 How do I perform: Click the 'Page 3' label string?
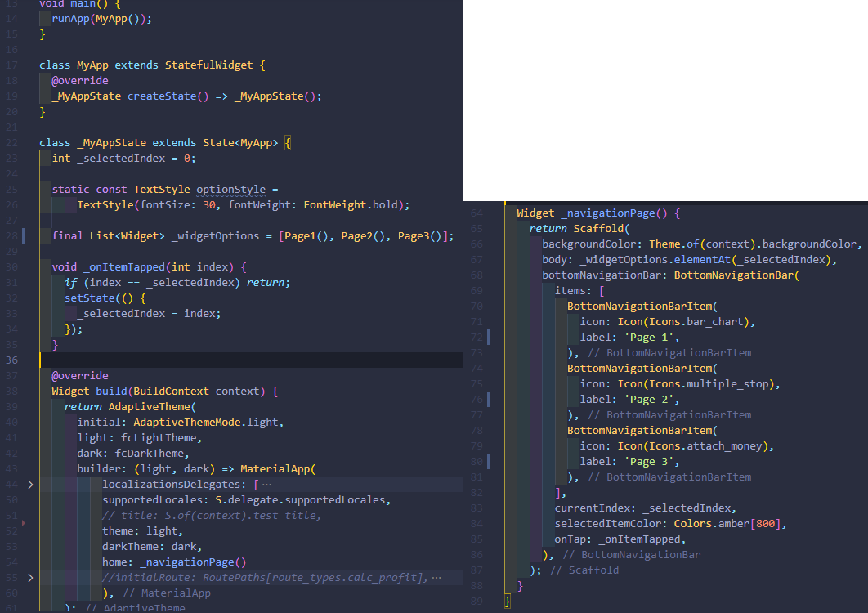(x=649, y=461)
